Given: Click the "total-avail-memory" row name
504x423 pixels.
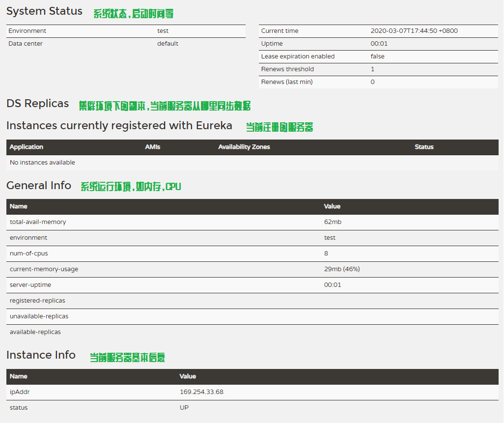Looking at the screenshot, I should click(x=38, y=222).
